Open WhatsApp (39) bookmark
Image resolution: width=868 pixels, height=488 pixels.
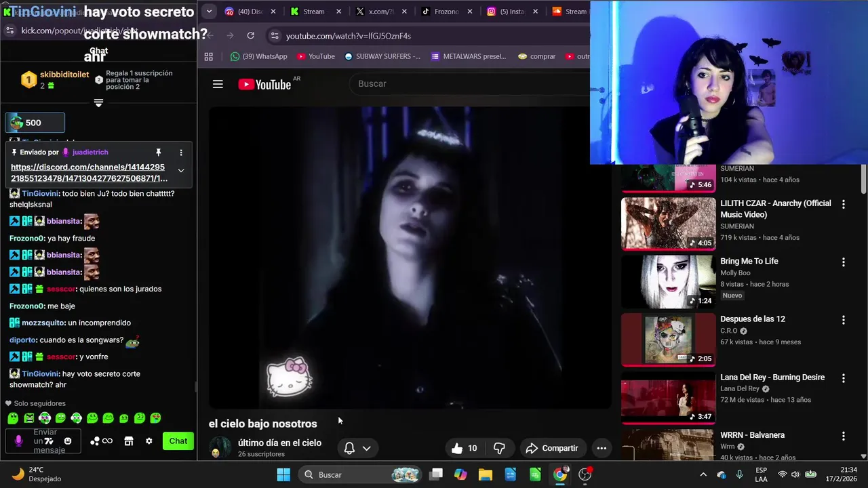[x=258, y=56]
